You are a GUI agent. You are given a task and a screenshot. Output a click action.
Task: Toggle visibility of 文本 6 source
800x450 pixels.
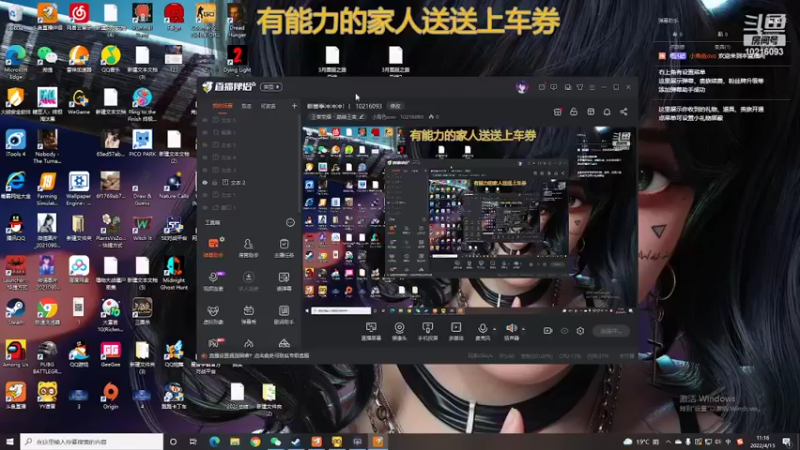click(x=205, y=120)
